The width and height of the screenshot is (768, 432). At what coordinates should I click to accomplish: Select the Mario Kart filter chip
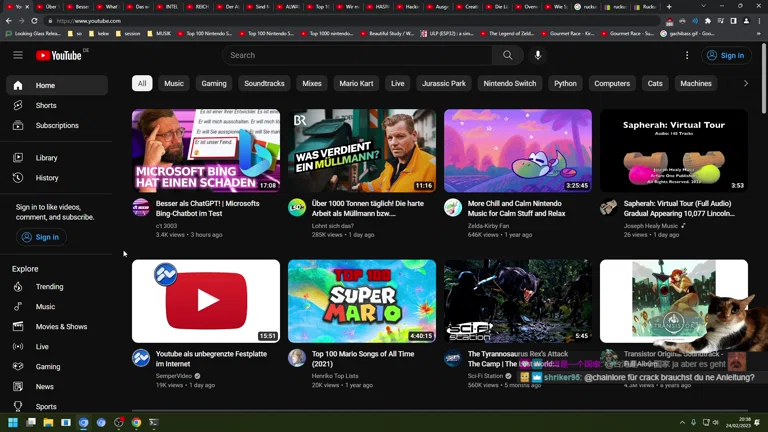356,84
